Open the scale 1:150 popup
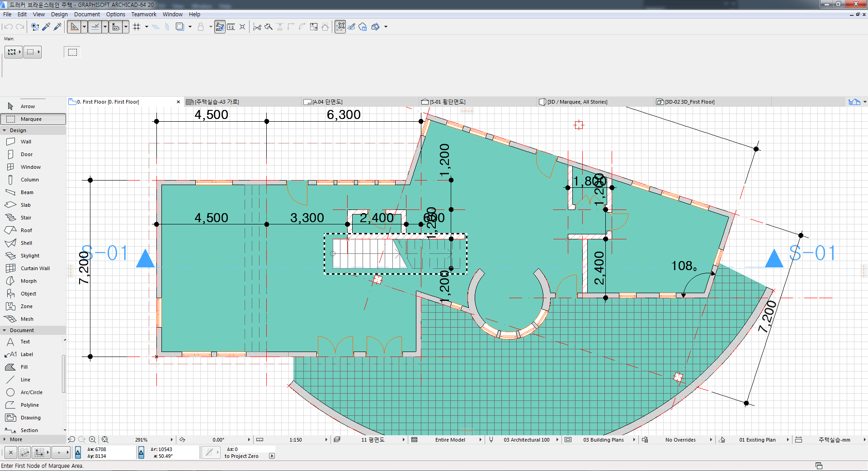 tap(326, 440)
